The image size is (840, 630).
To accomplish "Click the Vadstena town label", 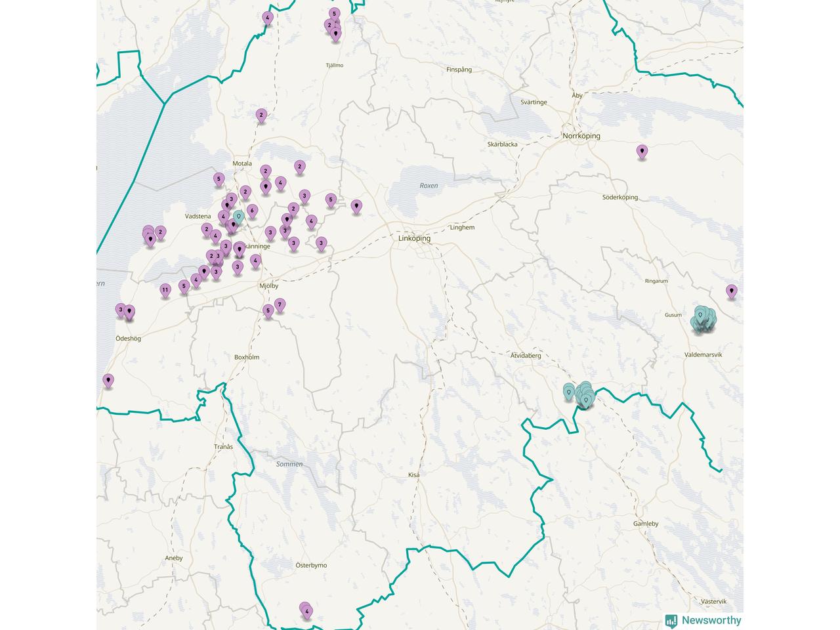I will [x=198, y=216].
